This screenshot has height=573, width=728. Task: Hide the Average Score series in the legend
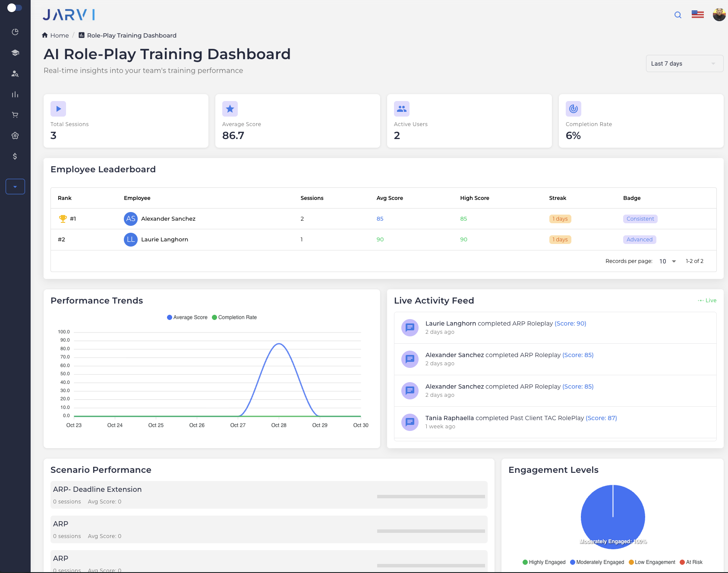pos(187,317)
